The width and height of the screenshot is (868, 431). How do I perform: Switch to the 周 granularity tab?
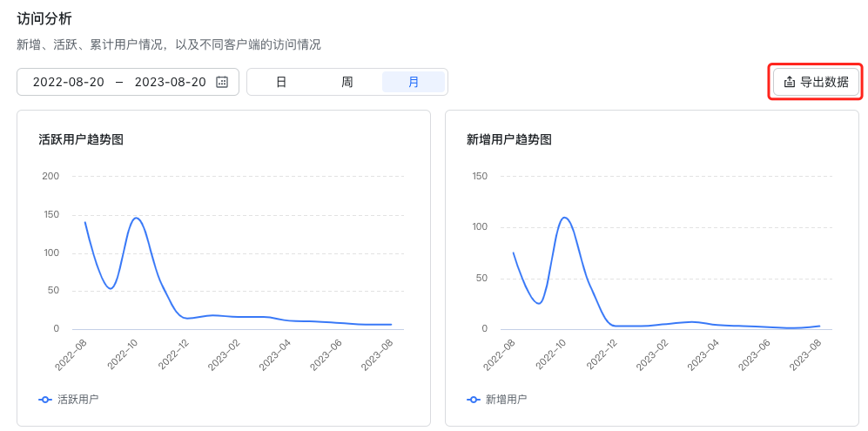pyautogui.click(x=347, y=82)
